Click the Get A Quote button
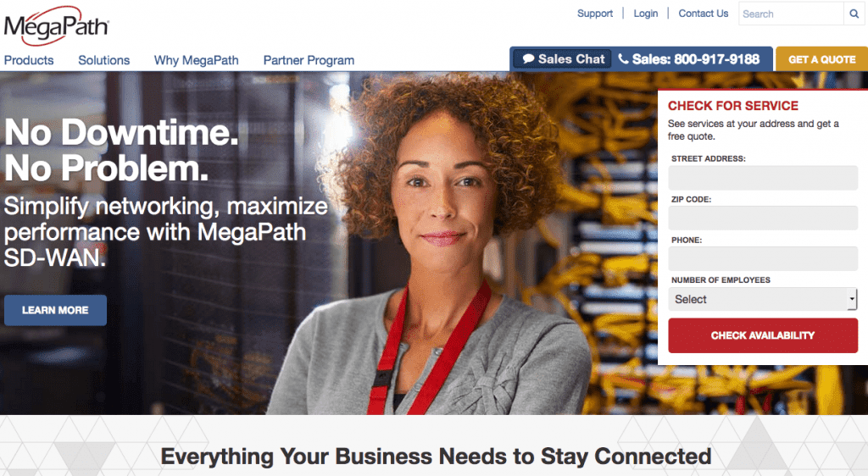Image resolution: width=868 pixels, height=476 pixels. [x=822, y=59]
